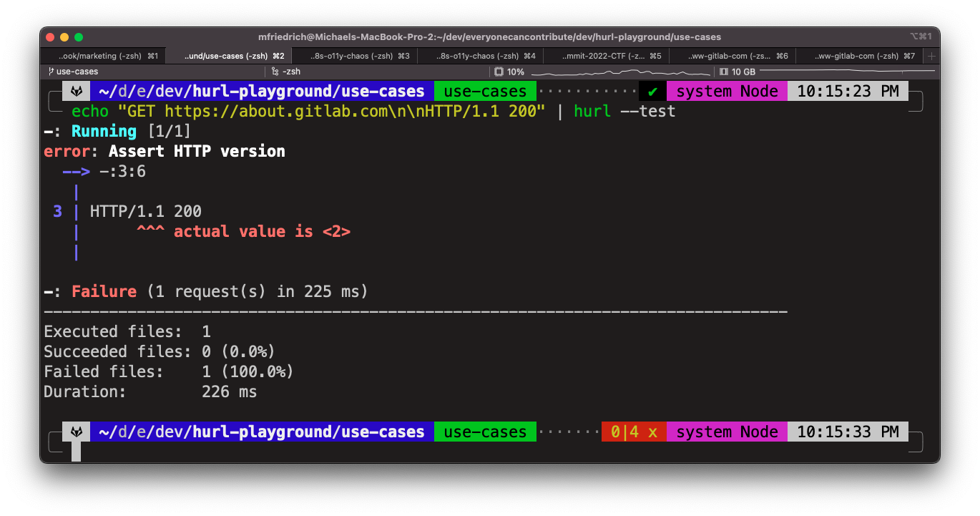Click the -zsh job icon in status bar
This screenshot has width=980, height=516.
275,72
